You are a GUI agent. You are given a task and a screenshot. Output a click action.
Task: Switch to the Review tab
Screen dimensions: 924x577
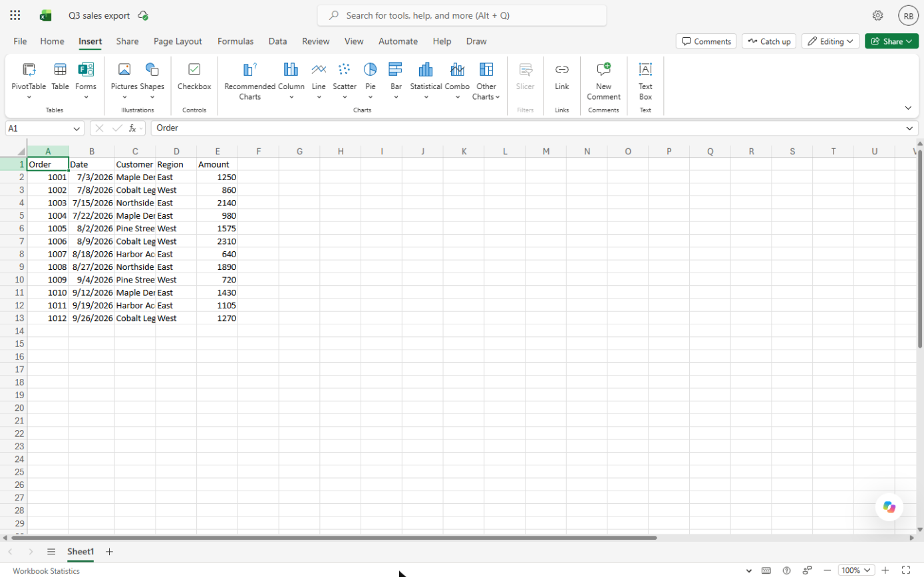tap(315, 41)
